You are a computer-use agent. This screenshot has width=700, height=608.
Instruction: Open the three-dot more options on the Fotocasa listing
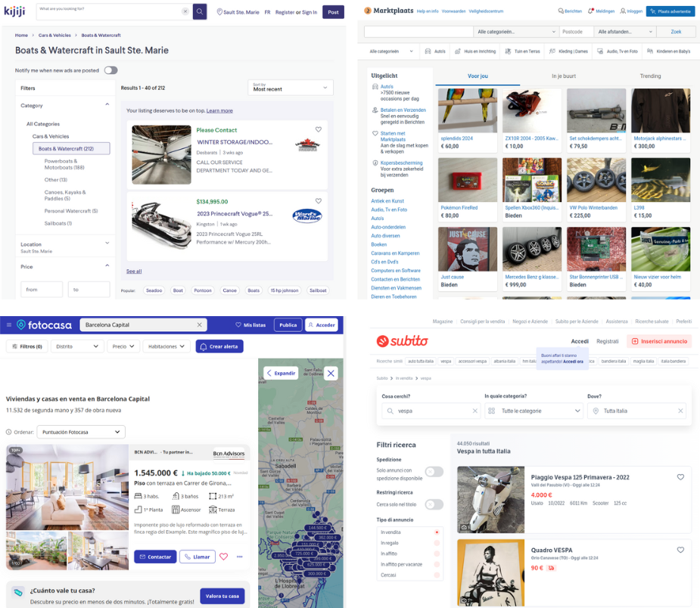(x=240, y=557)
